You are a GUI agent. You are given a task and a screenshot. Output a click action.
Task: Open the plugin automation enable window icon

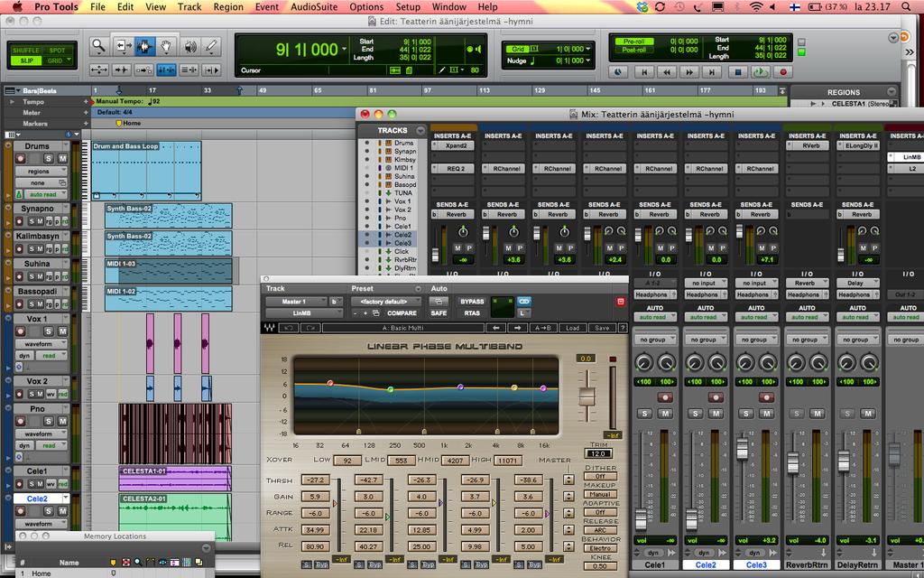click(439, 302)
